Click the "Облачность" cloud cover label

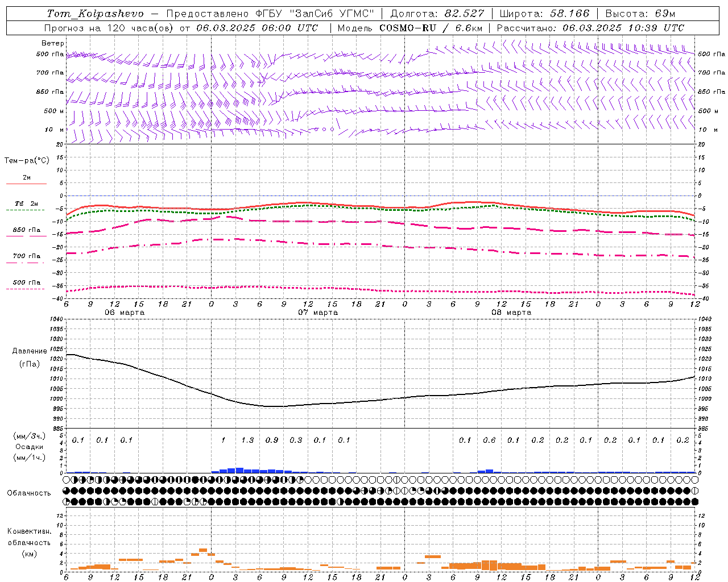click(x=29, y=493)
